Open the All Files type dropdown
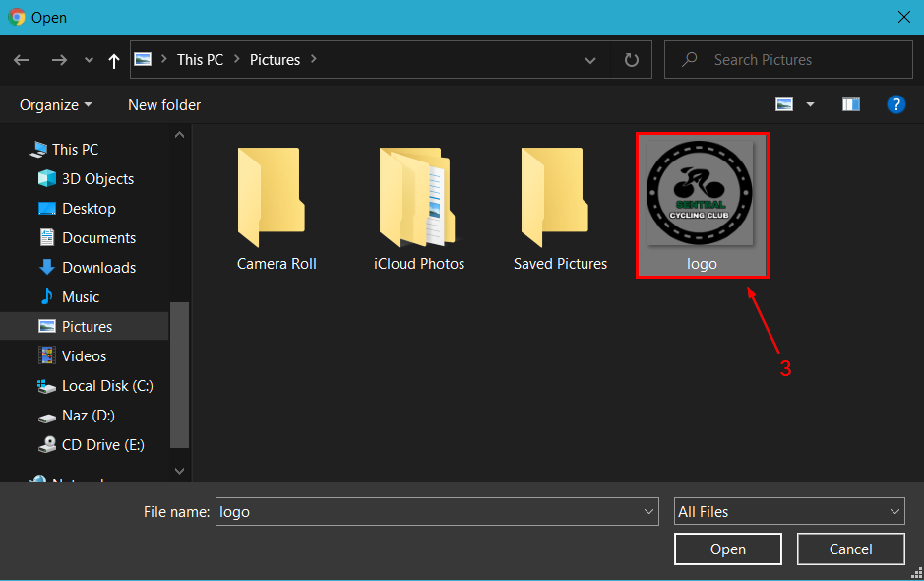Viewport: 924px width, 581px height. 788,512
